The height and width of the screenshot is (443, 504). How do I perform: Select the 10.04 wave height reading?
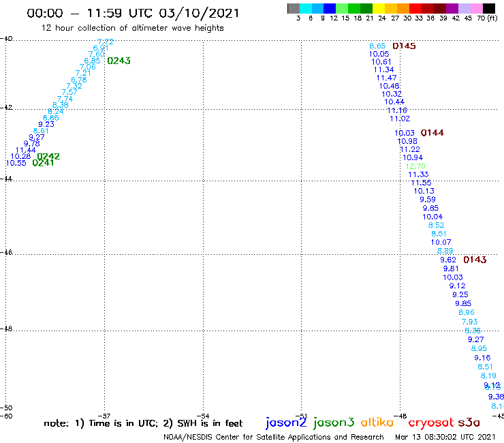432,217
